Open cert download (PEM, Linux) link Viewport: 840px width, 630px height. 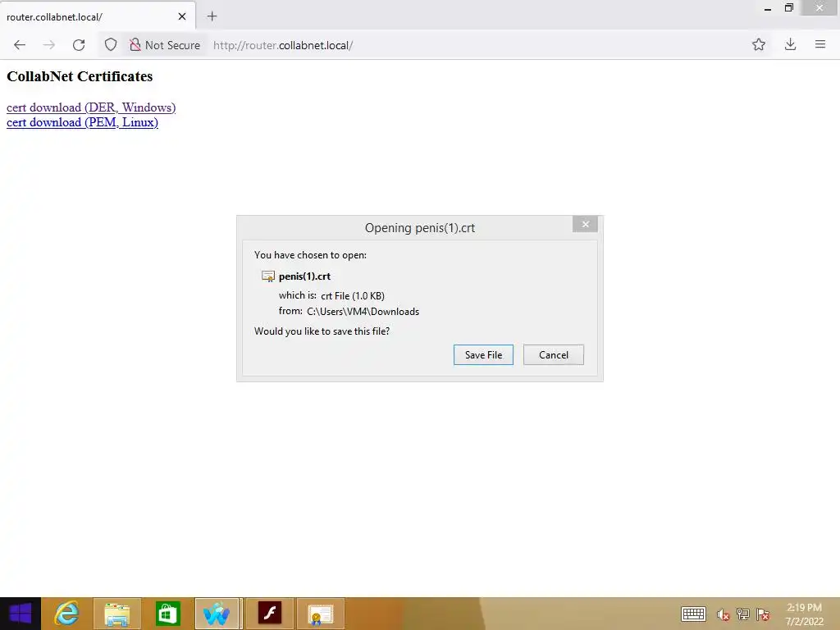click(x=83, y=122)
